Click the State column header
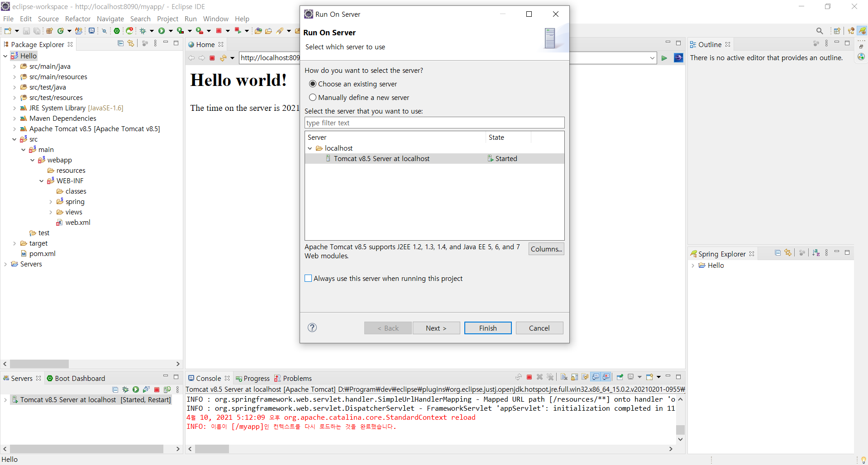Screen dimensions: 868x465 tap(508, 137)
